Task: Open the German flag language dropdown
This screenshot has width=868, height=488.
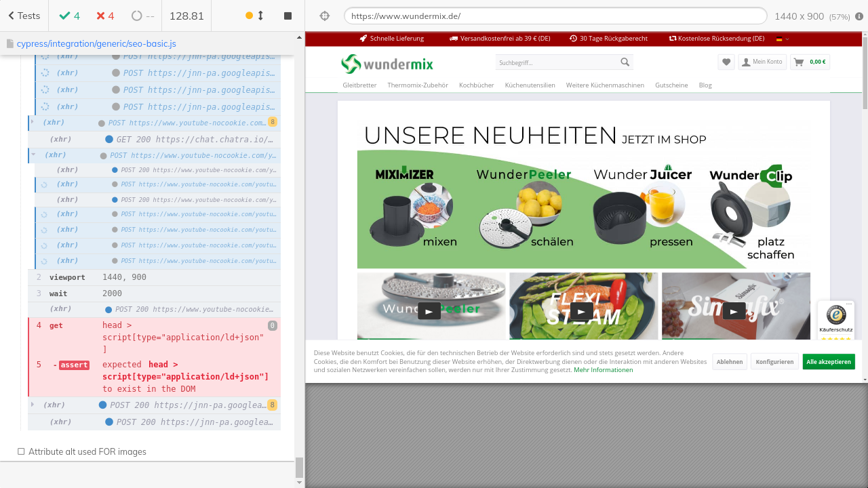Action: pyautogui.click(x=782, y=39)
